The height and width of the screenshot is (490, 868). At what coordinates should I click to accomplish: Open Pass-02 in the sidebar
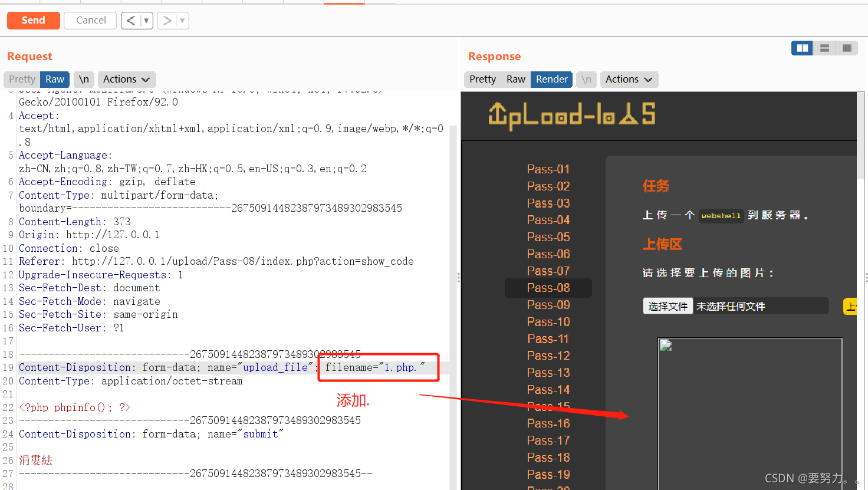(x=548, y=186)
